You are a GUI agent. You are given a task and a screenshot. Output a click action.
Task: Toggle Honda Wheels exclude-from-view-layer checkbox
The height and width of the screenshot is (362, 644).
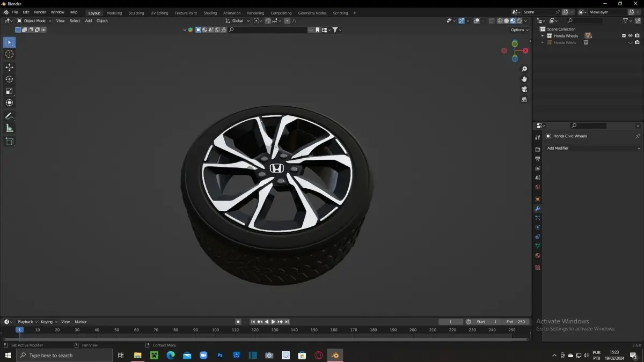(x=624, y=36)
